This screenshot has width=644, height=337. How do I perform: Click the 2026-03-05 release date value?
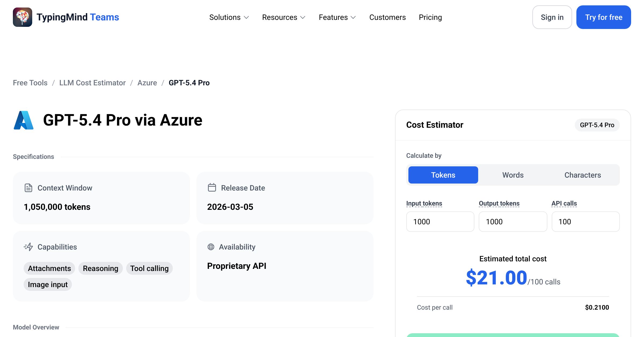tap(230, 207)
